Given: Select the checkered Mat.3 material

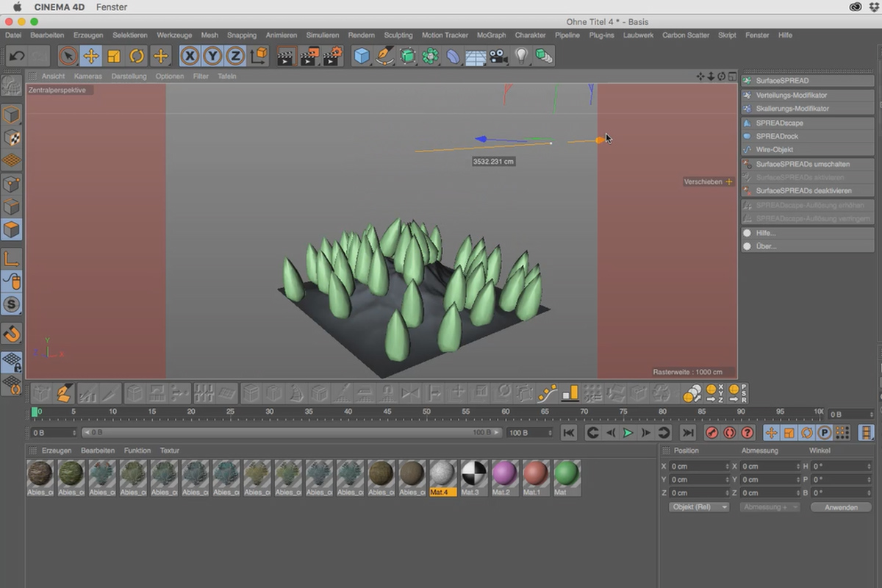Looking at the screenshot, I should [473, 478].
